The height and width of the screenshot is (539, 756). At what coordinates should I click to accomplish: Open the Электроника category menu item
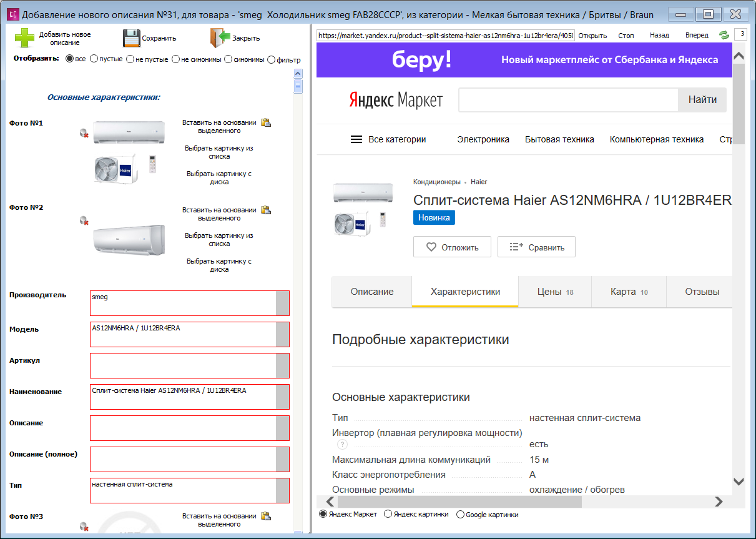[483, 139]
